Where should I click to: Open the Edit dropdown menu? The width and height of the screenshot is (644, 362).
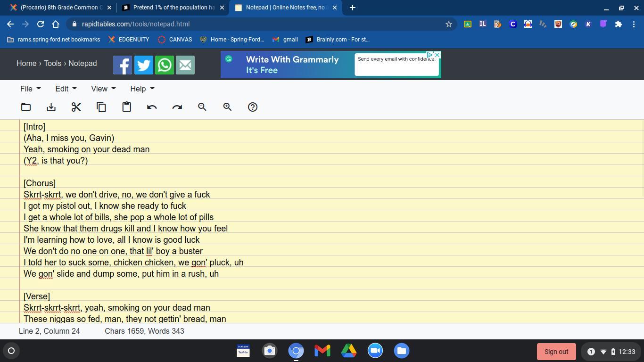pos(66,89)
